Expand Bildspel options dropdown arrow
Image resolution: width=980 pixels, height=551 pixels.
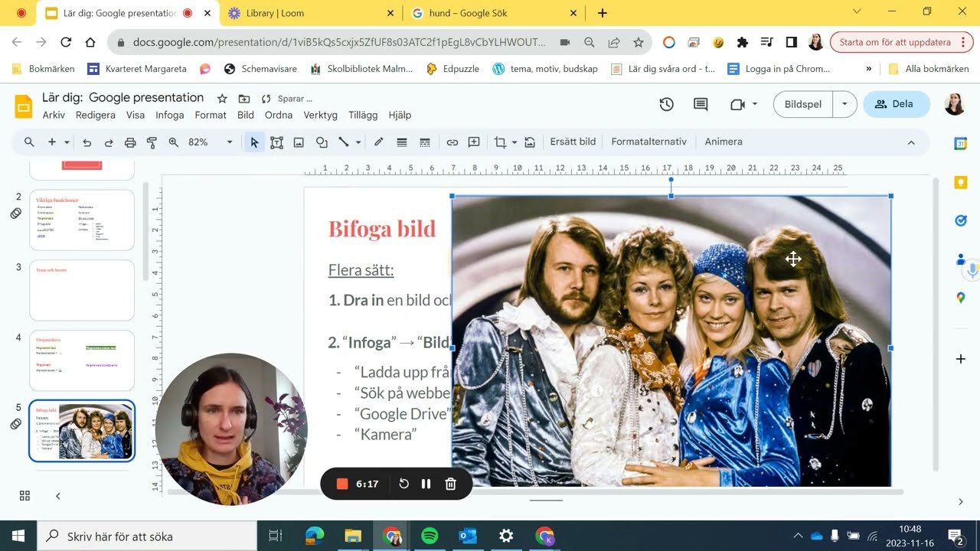point(844,104)
